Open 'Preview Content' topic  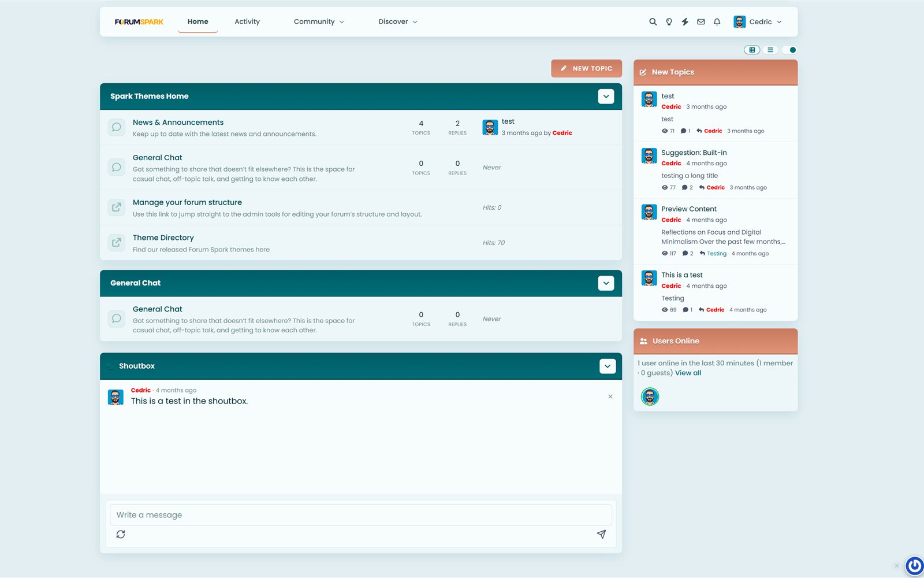[x=689, y=209]
